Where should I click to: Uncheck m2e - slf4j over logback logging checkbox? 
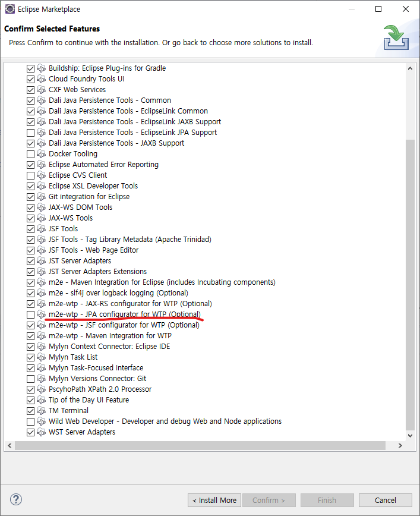30,293
